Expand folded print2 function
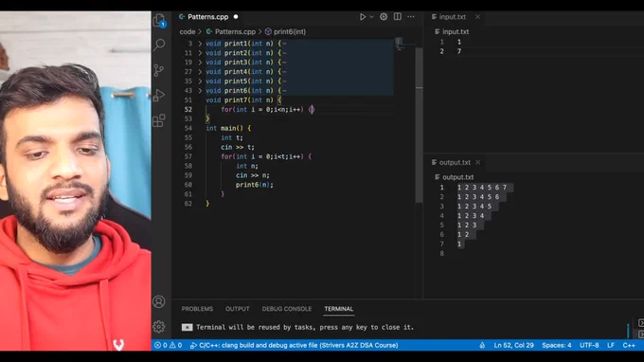Image resolution: width=644 pixels, height=362 pixels. (x=200, y=53)
